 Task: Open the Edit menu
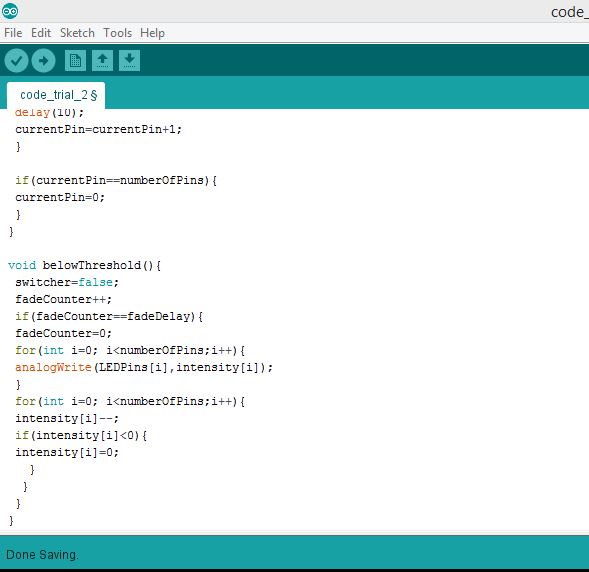pos(41,33)
